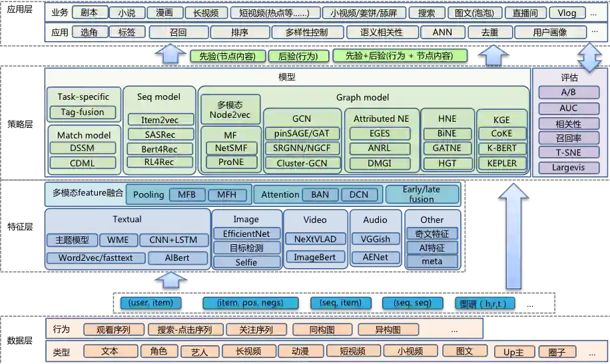Image resolution: width=610 pixels, height=364 pixels.
Task: Select the DSSM model box
Action: pyautogui.click(x=83, y=148)
